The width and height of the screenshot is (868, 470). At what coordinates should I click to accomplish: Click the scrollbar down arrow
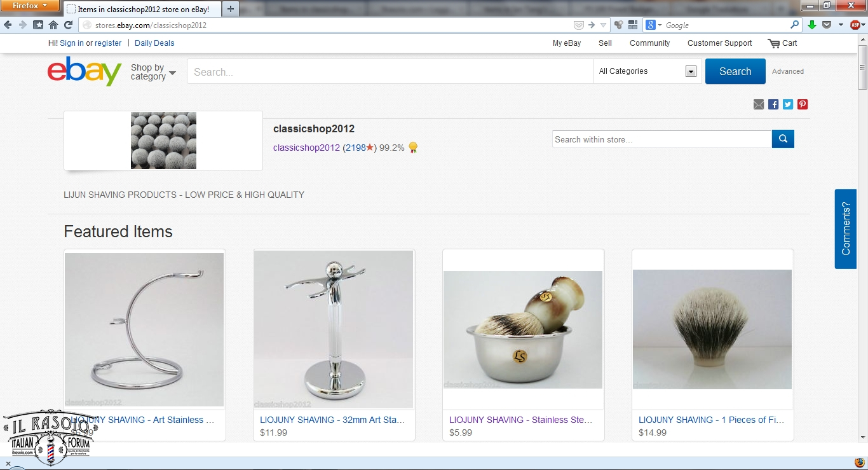[x=862, y=438]
